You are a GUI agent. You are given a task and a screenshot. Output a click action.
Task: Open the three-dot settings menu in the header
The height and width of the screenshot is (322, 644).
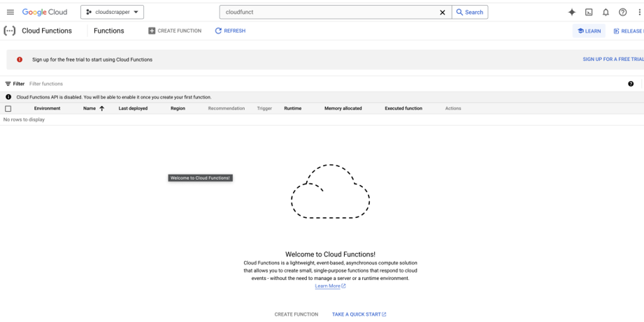pos(640,13)
